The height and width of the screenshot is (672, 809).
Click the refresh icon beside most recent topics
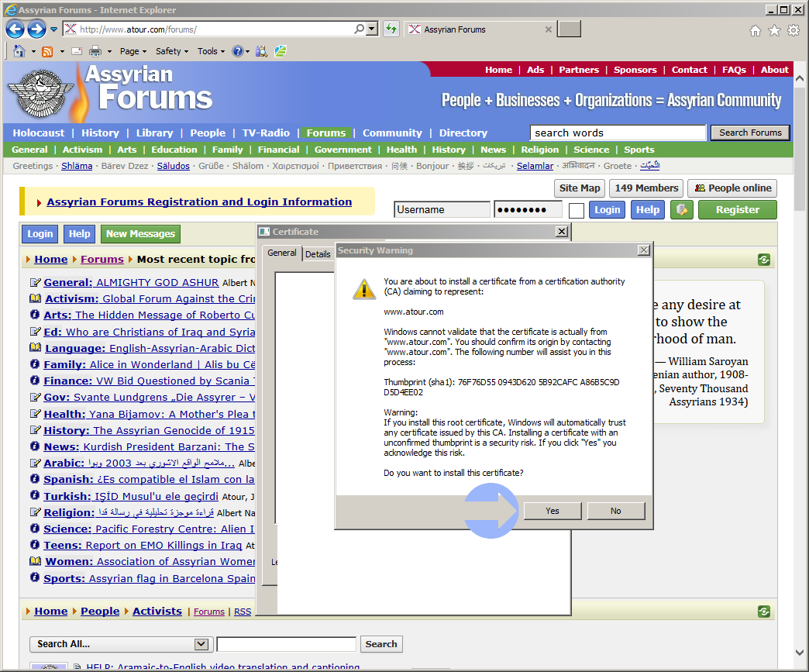(764, 260)
